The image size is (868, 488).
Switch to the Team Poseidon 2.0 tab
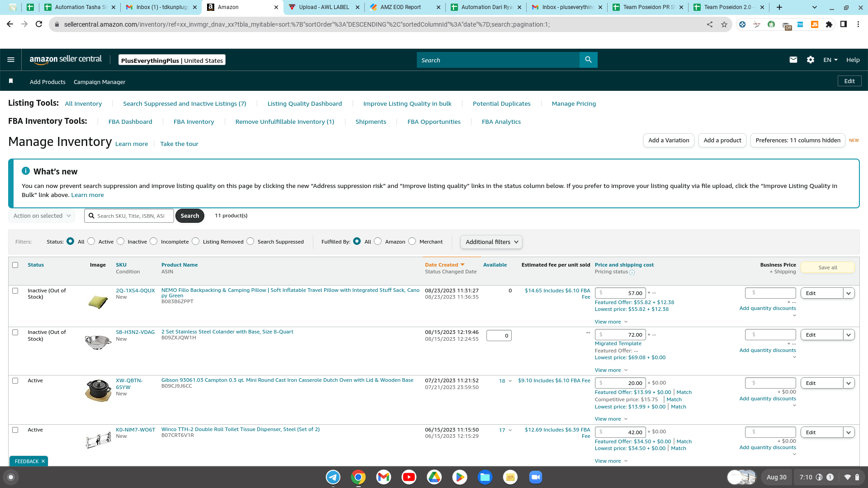[728, 7]
